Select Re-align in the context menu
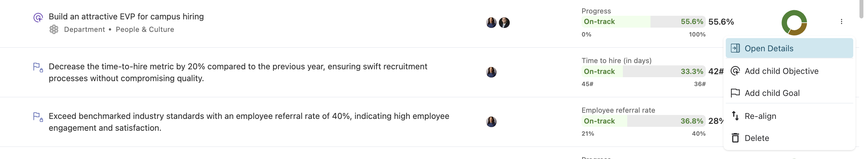Screen dimensions: 868x159 tap(760, 116)
